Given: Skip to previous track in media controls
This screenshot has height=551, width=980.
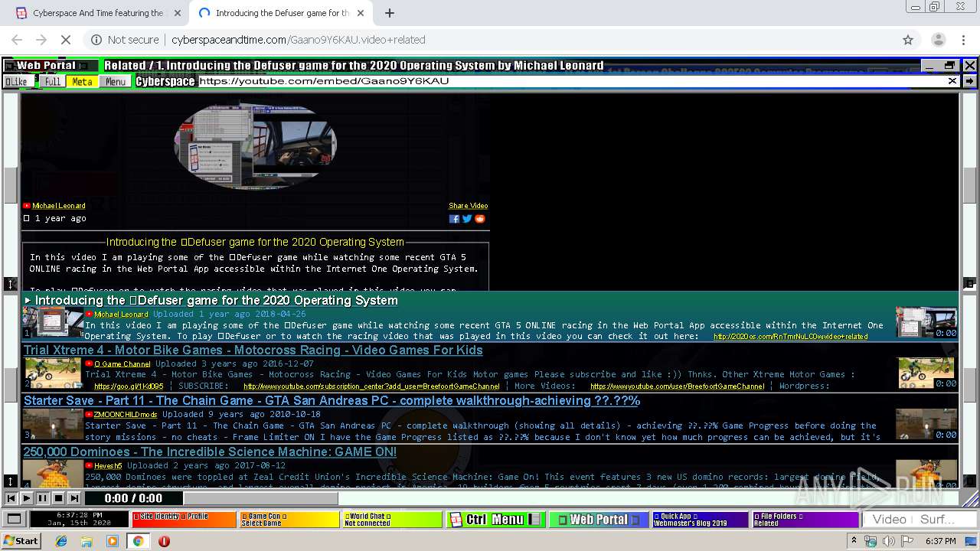Looking at the screenshot, I should point(11,498).
